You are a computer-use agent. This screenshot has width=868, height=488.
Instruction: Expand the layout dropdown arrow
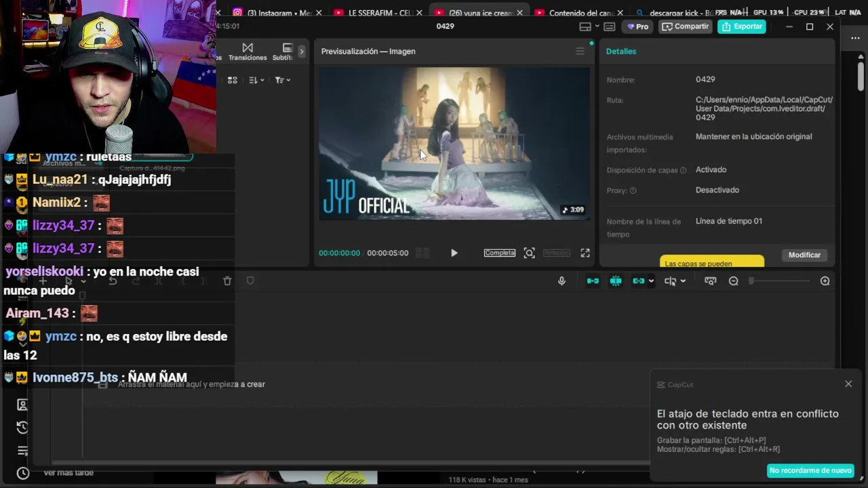[x=597, y=26]
